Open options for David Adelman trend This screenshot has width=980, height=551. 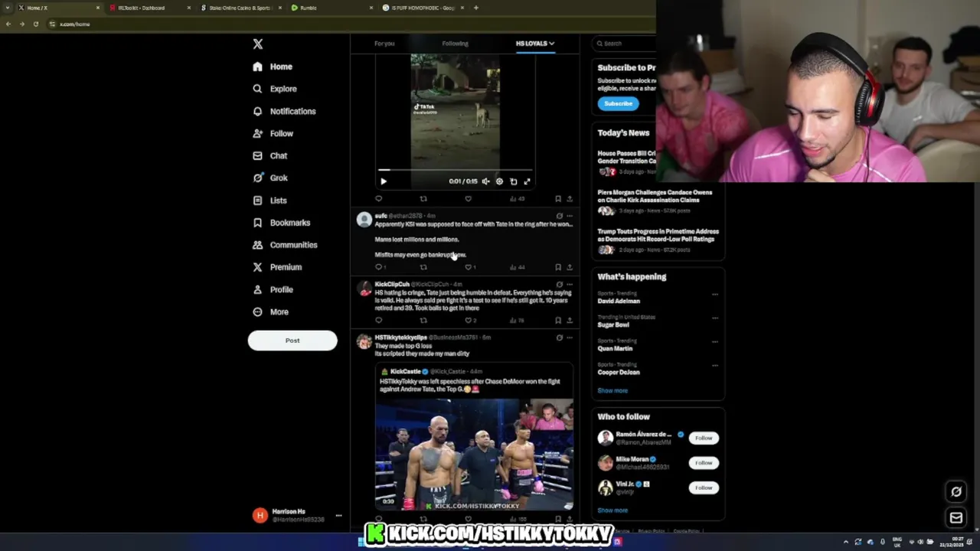715,295
